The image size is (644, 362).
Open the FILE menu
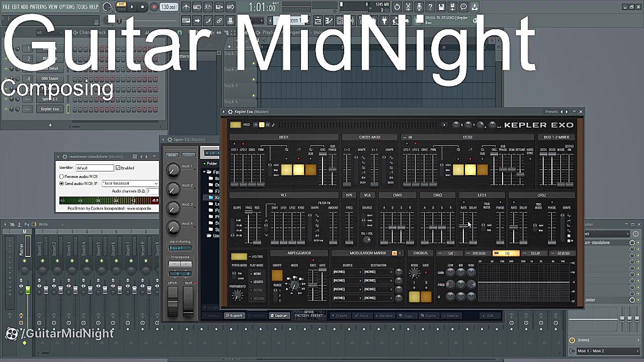click(x=6, y=7)
